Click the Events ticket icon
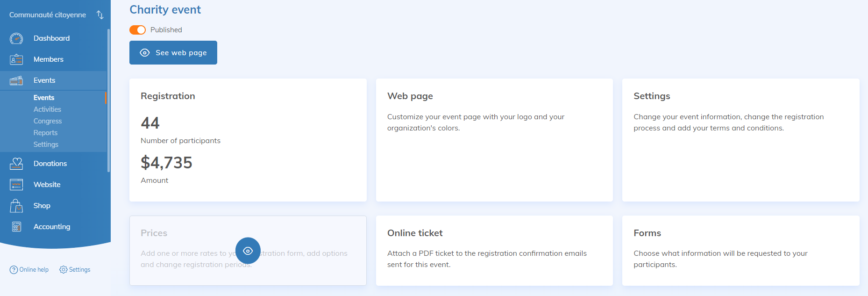This screenshot has height=296, width=868. coord(16,80)
